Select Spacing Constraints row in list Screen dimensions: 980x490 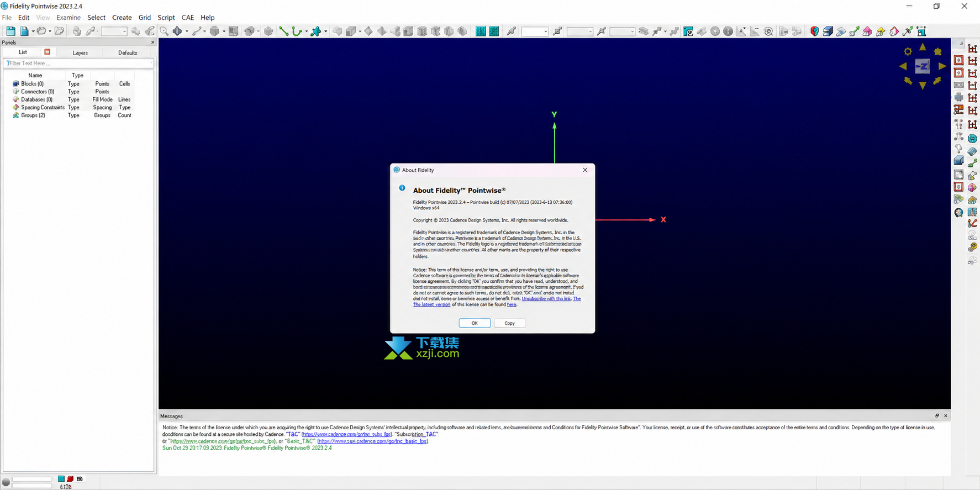pyautogui.click(x=43, y=108)
